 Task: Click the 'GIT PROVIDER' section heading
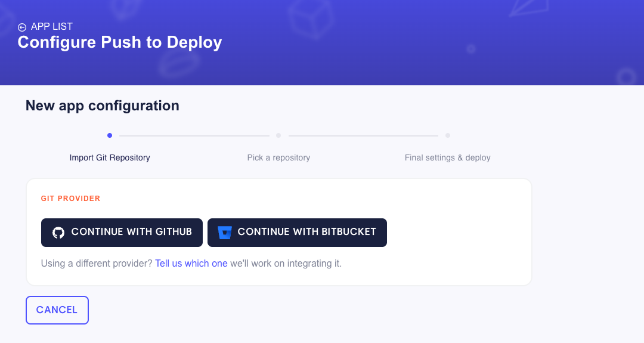click(x=70, y=199)
